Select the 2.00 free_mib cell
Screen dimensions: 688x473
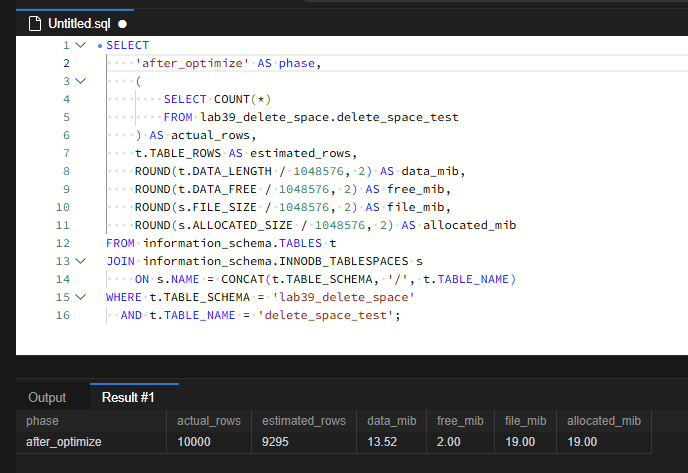460,442
